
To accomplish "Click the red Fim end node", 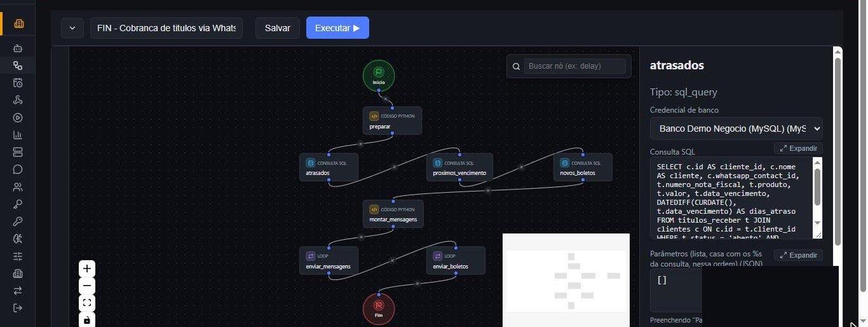I will [x=379, y=309].
